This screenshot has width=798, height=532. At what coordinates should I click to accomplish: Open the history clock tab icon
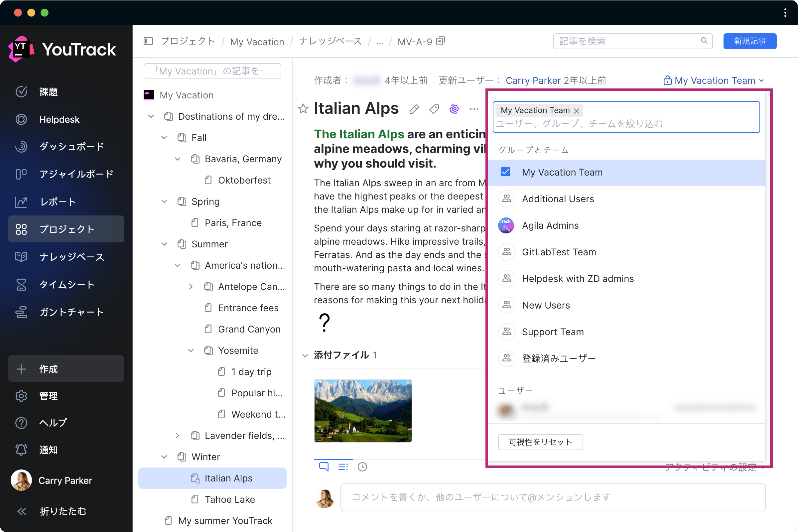coord(362,467)
